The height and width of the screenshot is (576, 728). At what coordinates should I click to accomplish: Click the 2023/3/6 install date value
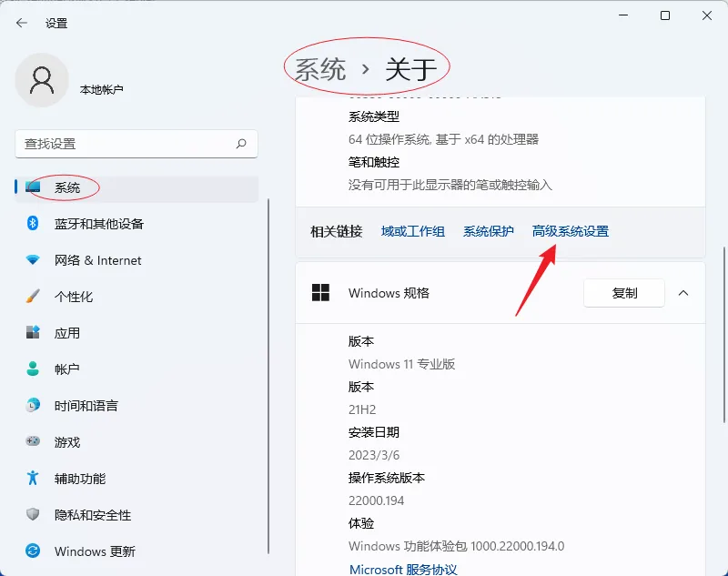click(x=374, y=455)
